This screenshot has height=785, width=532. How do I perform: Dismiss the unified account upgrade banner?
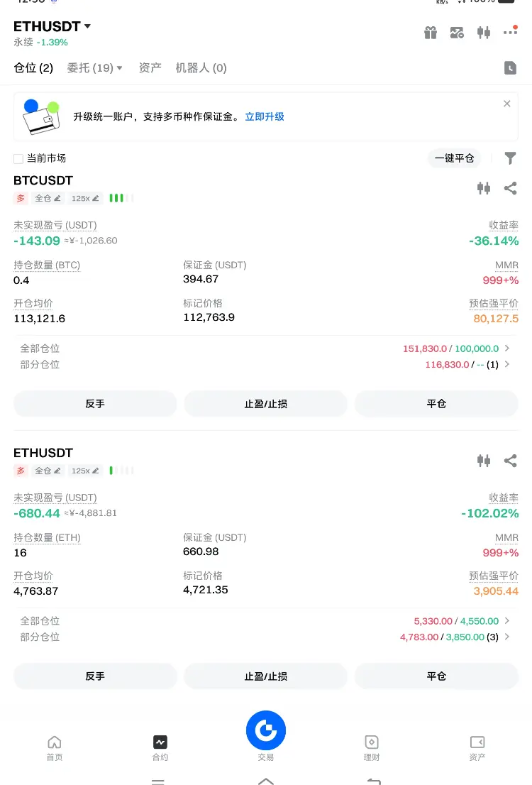point(507,104)
